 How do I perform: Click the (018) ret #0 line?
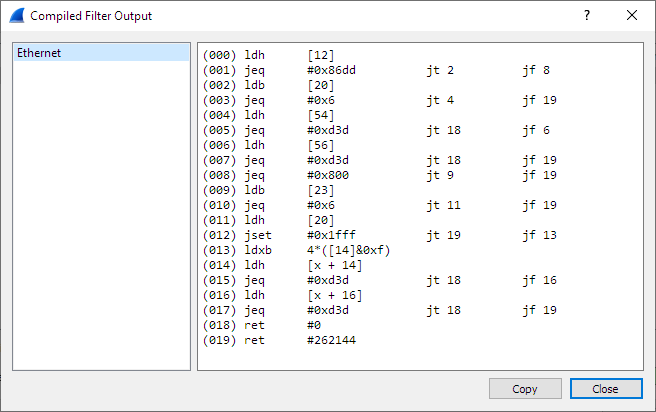[264, 325]
